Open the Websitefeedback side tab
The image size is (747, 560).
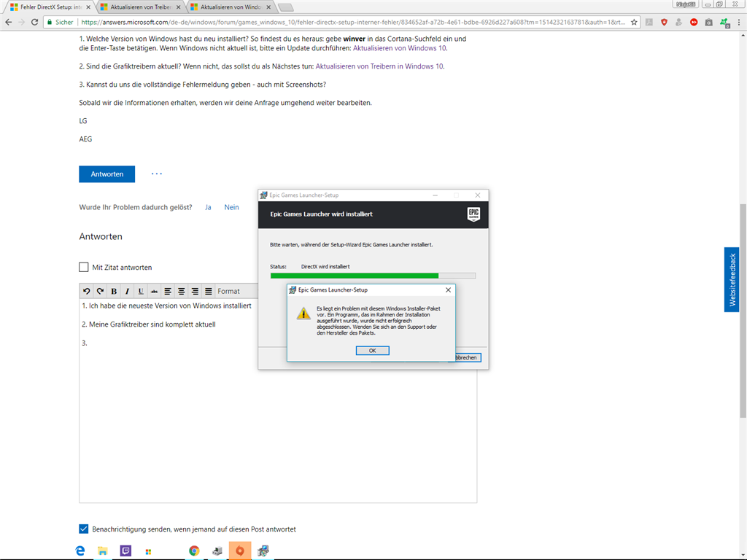pos(732,279)
